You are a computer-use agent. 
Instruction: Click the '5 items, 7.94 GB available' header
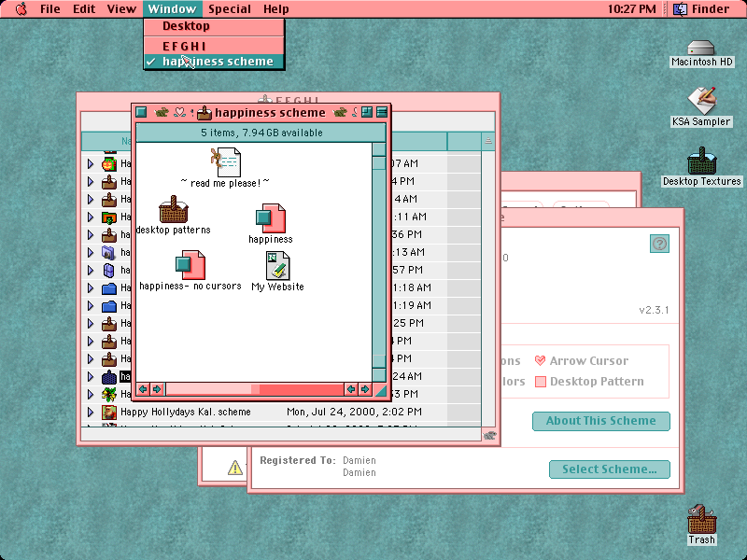[x=261, y=133]
